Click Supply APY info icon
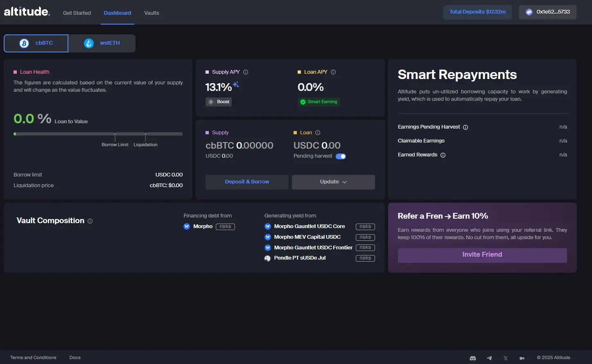 coord(246,72)
